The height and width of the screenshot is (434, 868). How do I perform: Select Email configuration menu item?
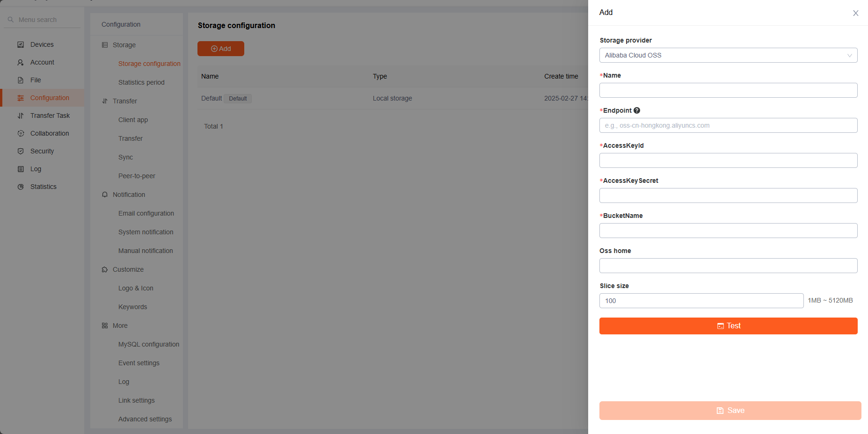coord(146,213)
